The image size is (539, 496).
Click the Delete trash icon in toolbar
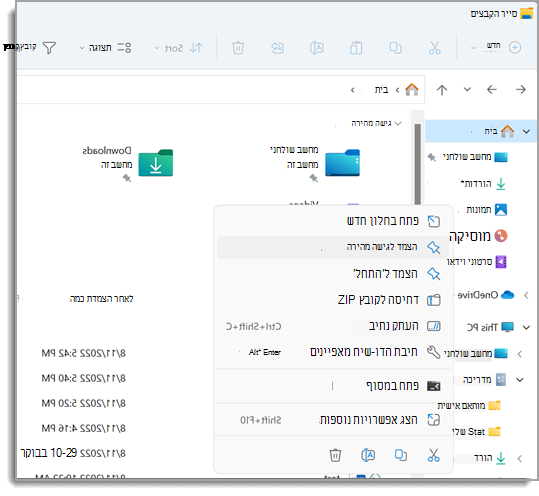tap(238, 48)
